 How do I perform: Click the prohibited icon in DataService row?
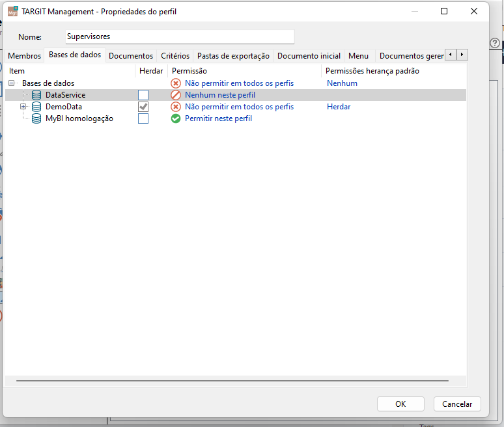pos(176,95)
